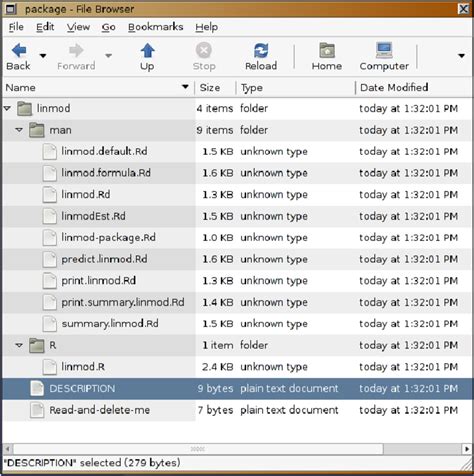Viewport: 474px width, 476px height.
Task: Select the predict.linmod.Rd file name
Action: [x=104, y=259]
